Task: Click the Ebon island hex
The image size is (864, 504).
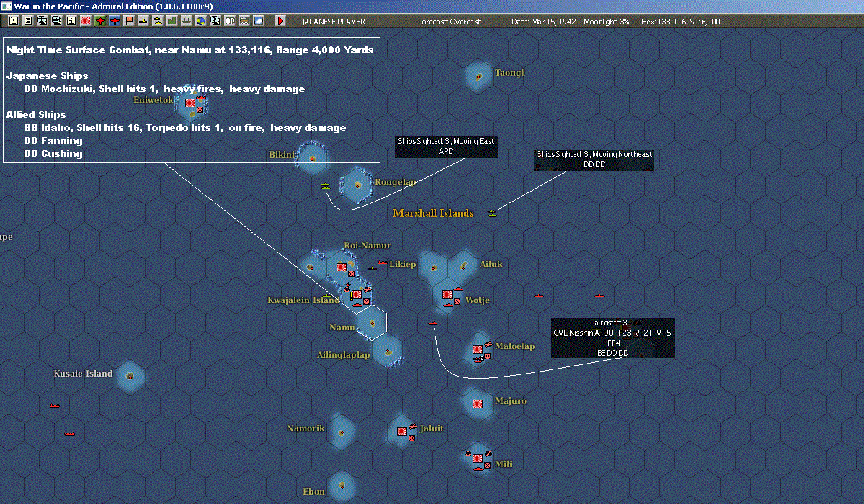Action: click(x=342, y=486)
